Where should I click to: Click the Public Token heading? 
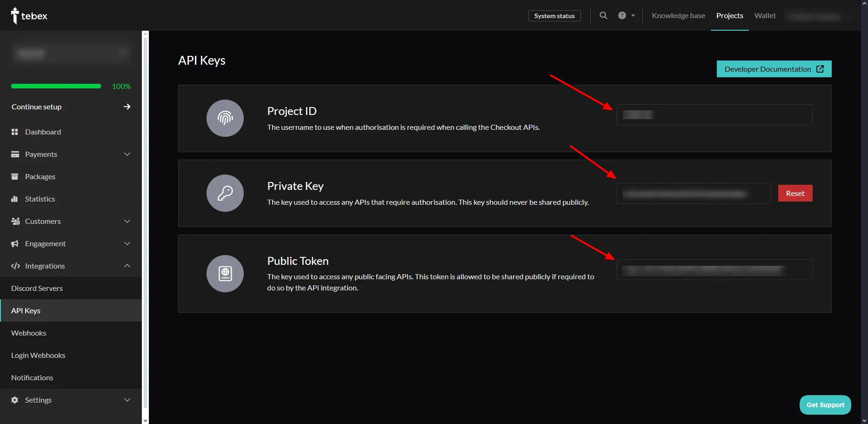298,261
